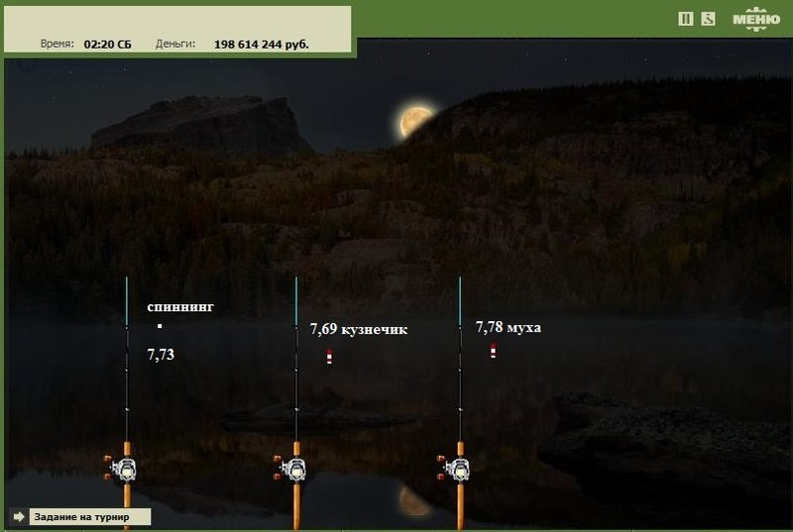Screen dimensions: 793x532
Task: Click the arrow icon beside Задание на турнир
Action: tap(19, 517)
